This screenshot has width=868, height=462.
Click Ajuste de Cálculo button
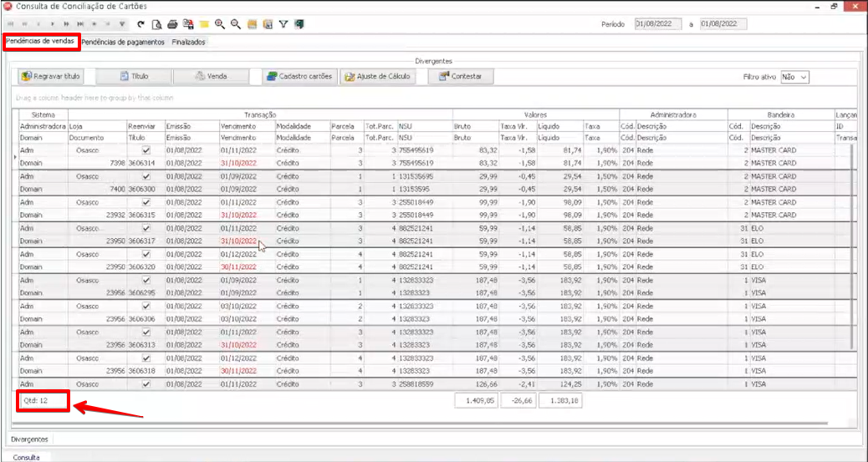tap(378, 76)
